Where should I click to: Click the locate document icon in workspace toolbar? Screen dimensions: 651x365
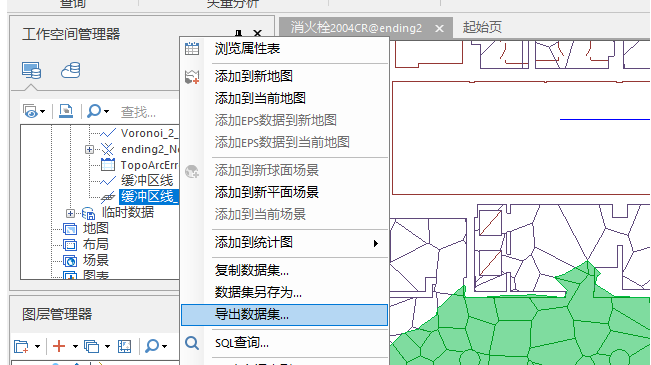[66, 111]
